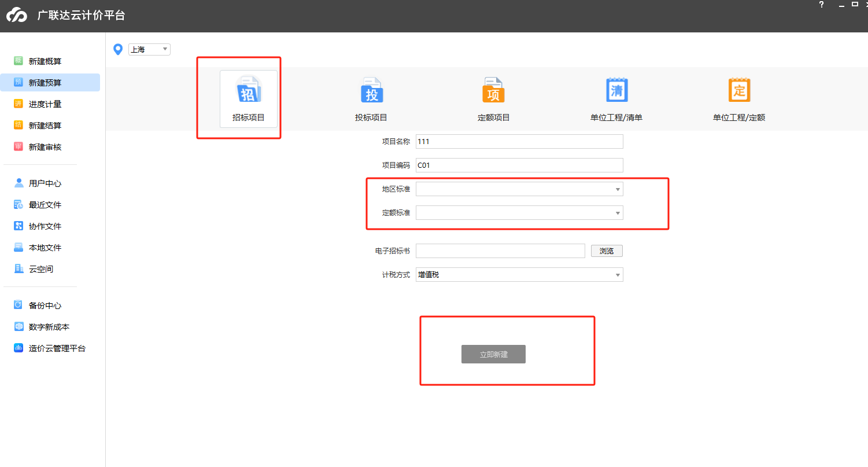Open 最近文件 list in sidebar
This screenshot has width=868, height=467.
pos(45,205)
